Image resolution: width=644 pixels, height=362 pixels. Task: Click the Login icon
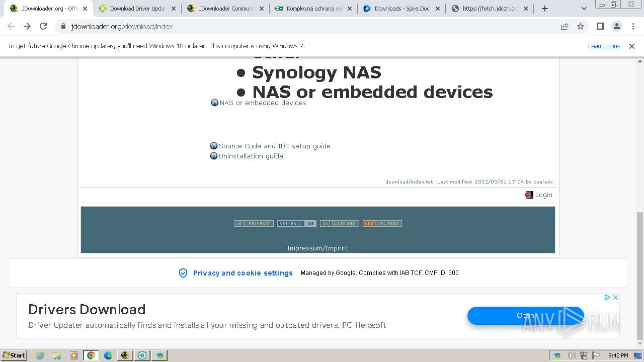click(x=529, y=195)
